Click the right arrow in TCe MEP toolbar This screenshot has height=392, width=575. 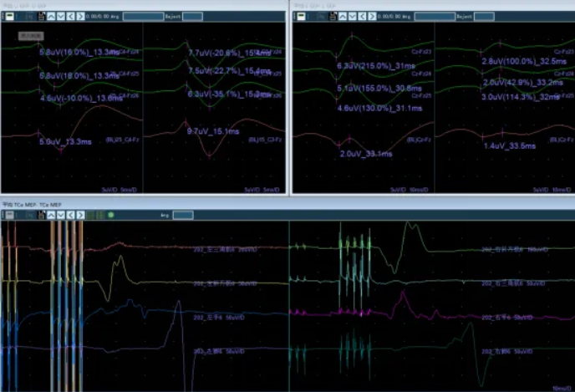80,215
